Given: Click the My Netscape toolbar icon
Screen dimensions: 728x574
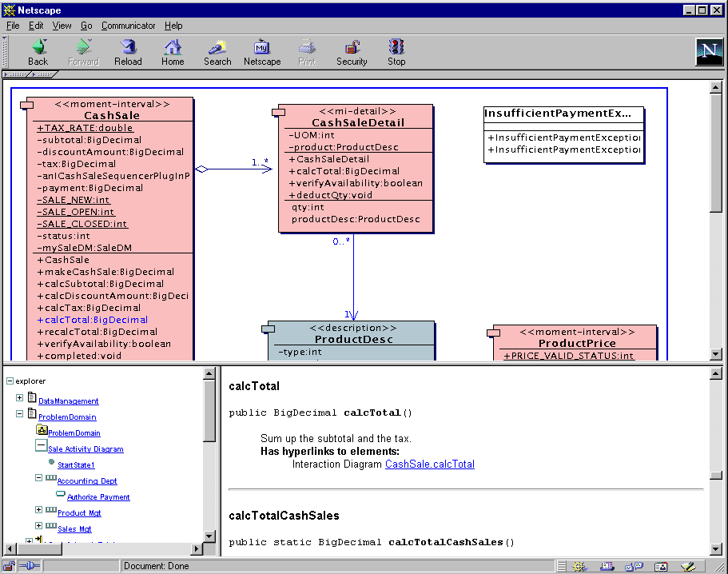Looking at the screenshot, I should [262, 53].
